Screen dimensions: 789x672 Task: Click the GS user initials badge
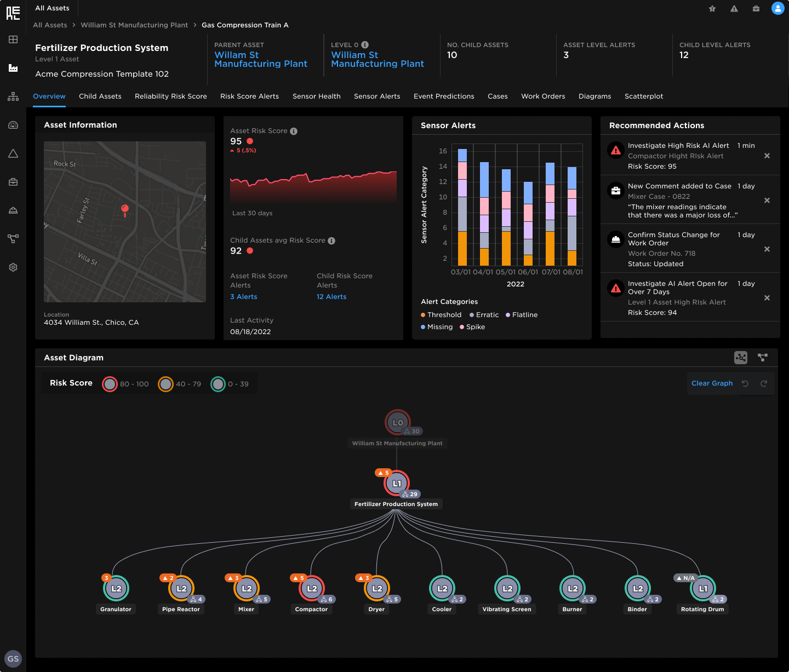coord(13,659)
